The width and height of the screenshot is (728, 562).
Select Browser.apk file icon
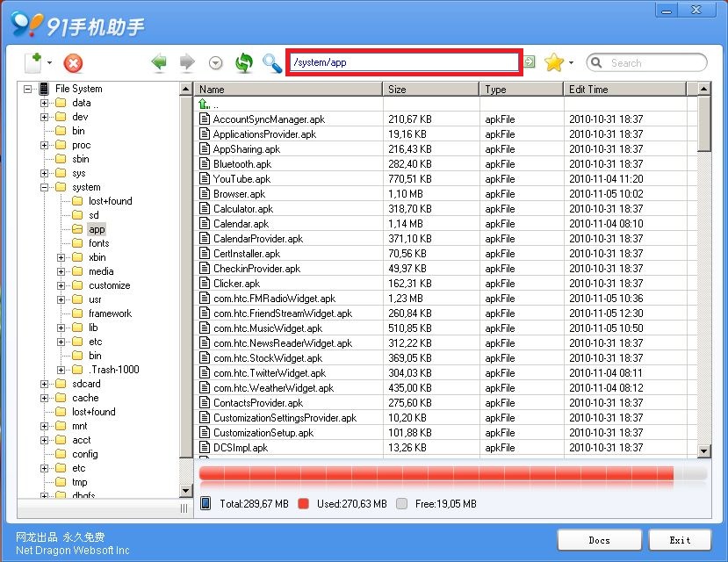pyautogui.click(x=205, y=193)
